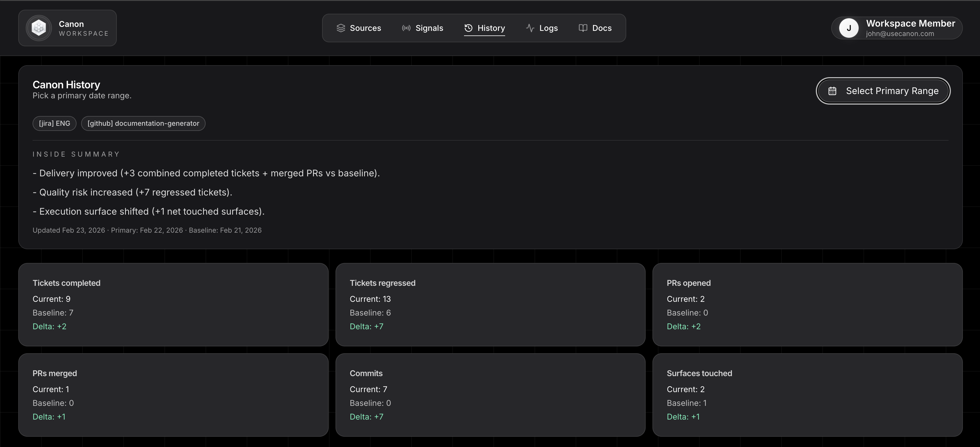Click the History clock icon
Screen dimensions: 980x447
468,28
